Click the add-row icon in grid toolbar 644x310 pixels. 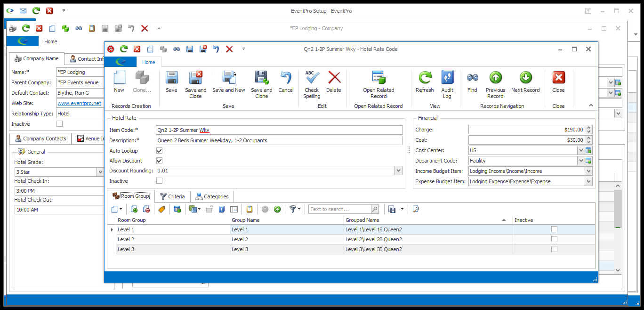134,209
